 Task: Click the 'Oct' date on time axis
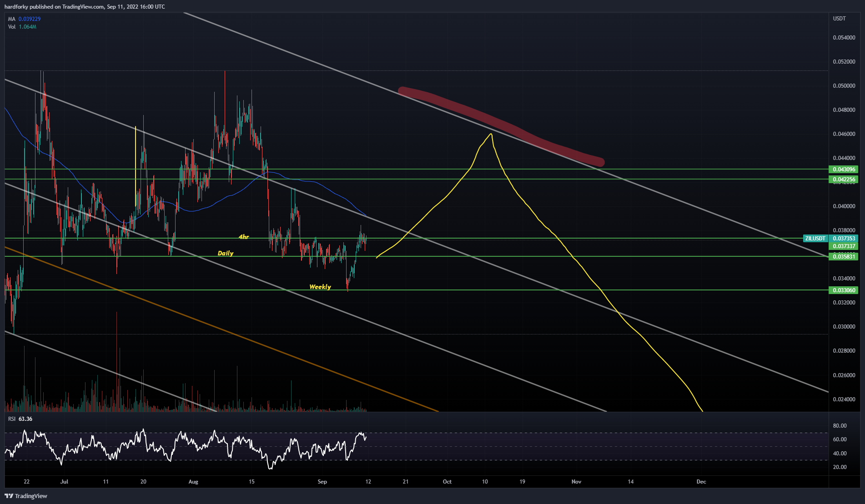(x=447, y=482)
